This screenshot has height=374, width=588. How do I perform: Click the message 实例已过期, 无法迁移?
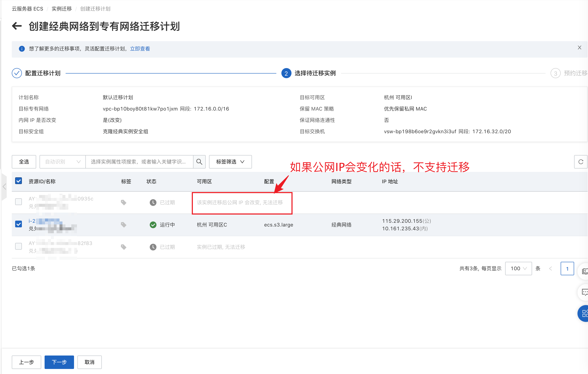221,247
